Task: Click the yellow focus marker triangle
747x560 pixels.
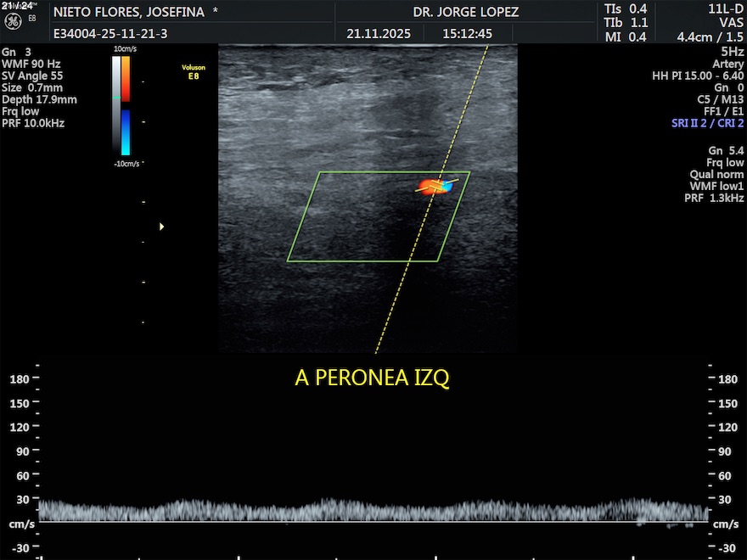Action: pos(161,227)
